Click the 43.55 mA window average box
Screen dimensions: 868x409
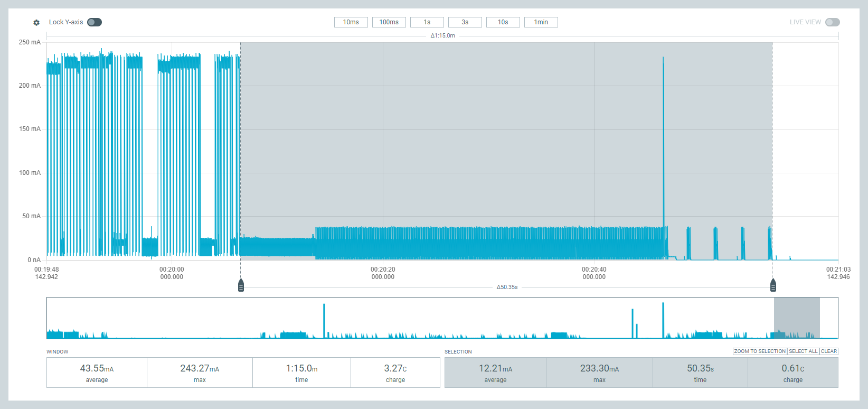tap(97, 373)
